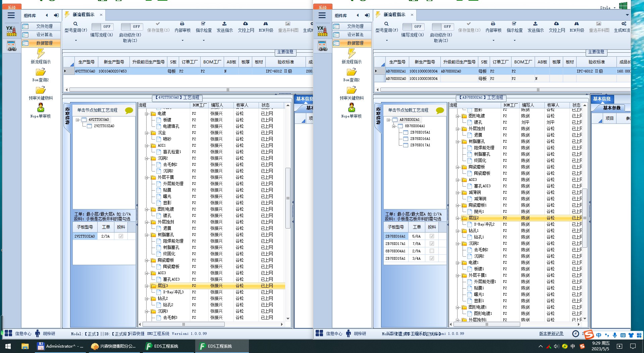Click 发送指示 icon in left window toolbar

[224, 24]
